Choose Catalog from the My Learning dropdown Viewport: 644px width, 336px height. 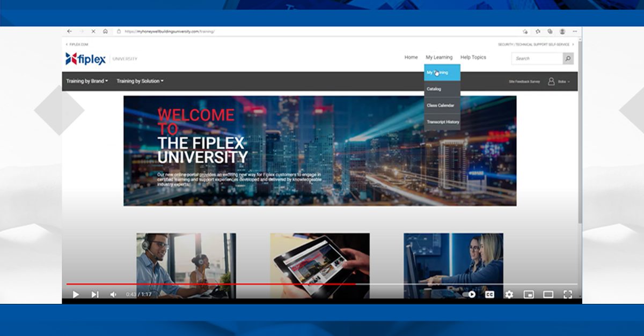pyautogui.click(x=442, y=89)
